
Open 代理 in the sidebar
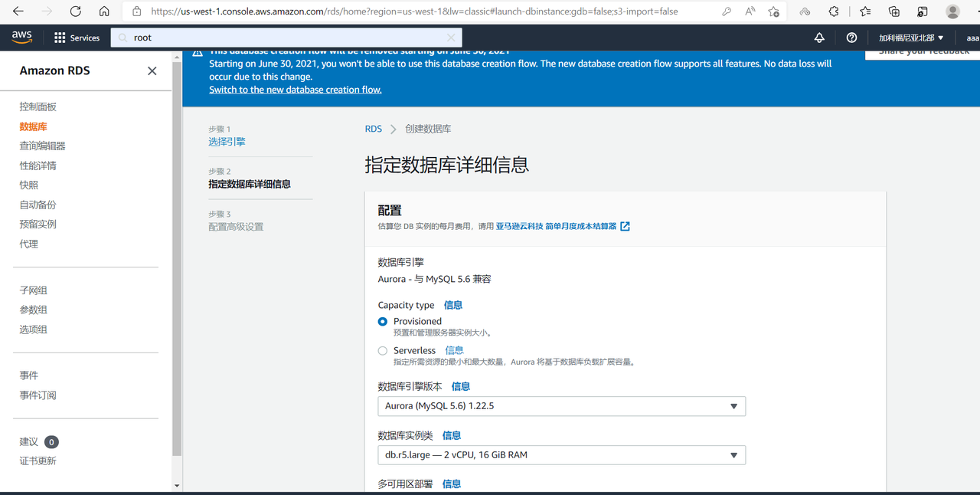pyautogui.click(x=29, y=244)
